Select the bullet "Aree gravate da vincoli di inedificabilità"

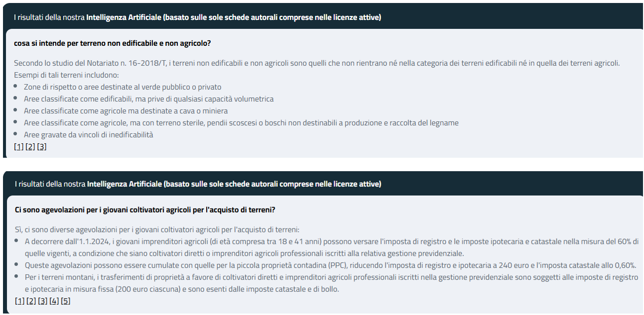pos(89,135)
